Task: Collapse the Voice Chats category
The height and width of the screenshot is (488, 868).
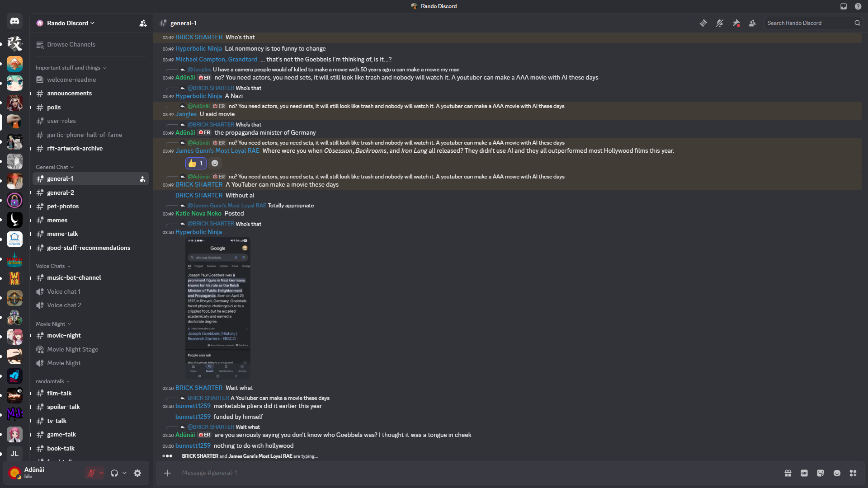Action: pos(53,266)
